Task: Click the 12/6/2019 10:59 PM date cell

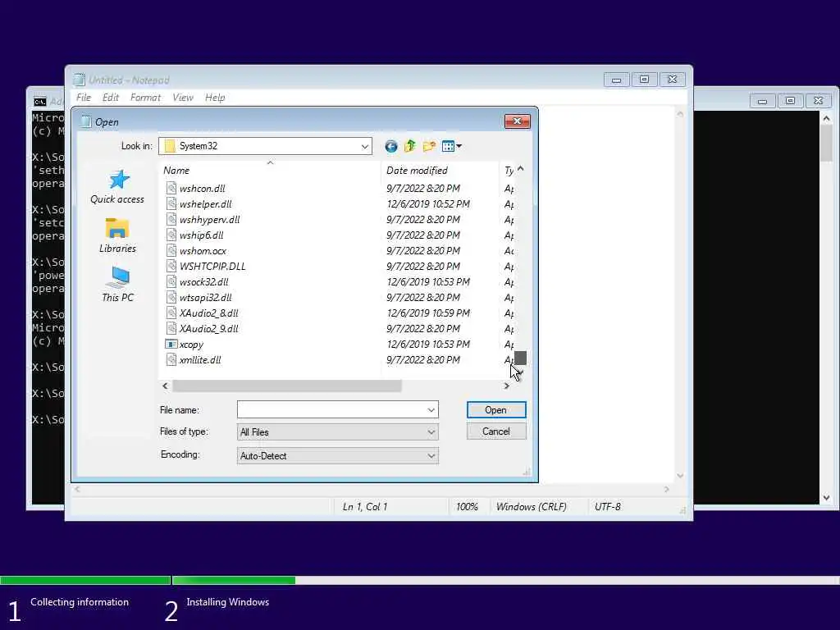Action: coord(428,313)
